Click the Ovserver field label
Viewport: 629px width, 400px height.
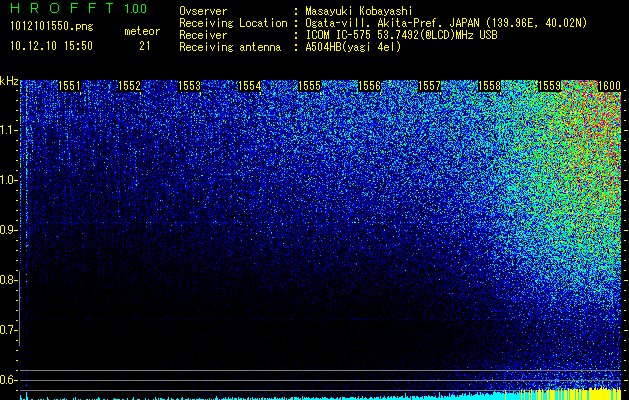pos(203,11)
